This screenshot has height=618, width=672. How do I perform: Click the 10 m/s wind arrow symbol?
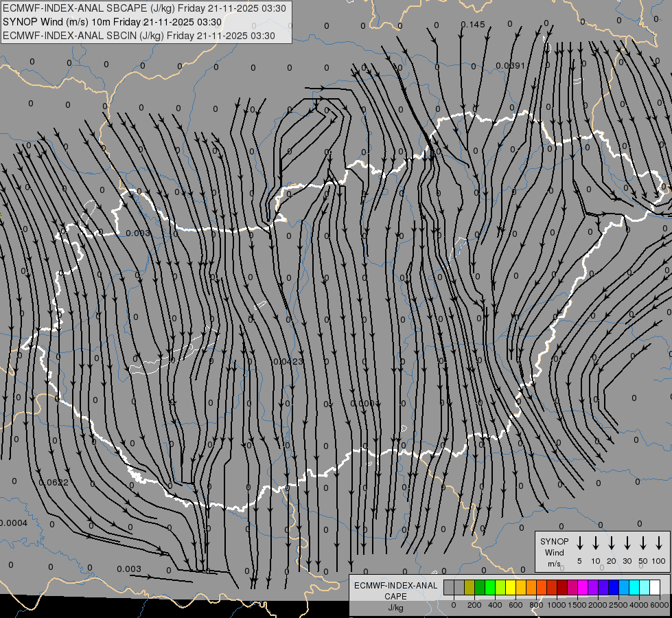coord(596,543)
